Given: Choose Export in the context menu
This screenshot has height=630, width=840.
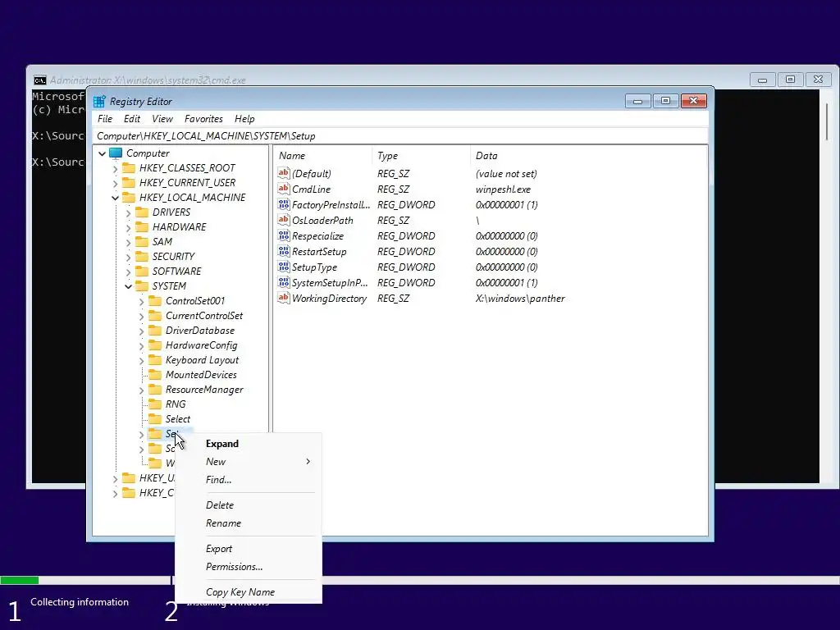Looking at the screenshot, I should pyautogui.click(x=249, y=549).
